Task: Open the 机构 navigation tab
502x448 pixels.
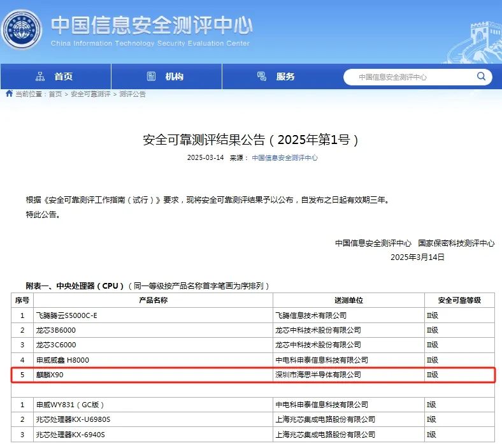Action: pos(166,76)
